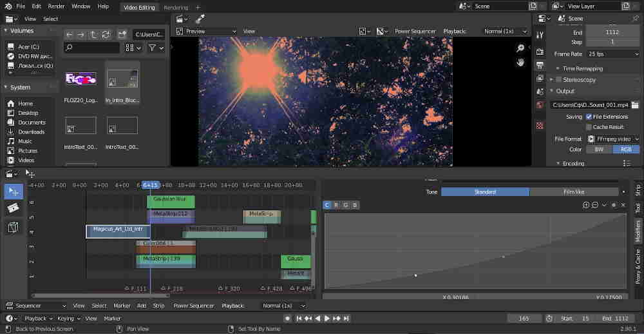Uncheck the File Extensions checkbox
Image resolution: width=644 pixels, height=334 pixels.
coord(589,117)
